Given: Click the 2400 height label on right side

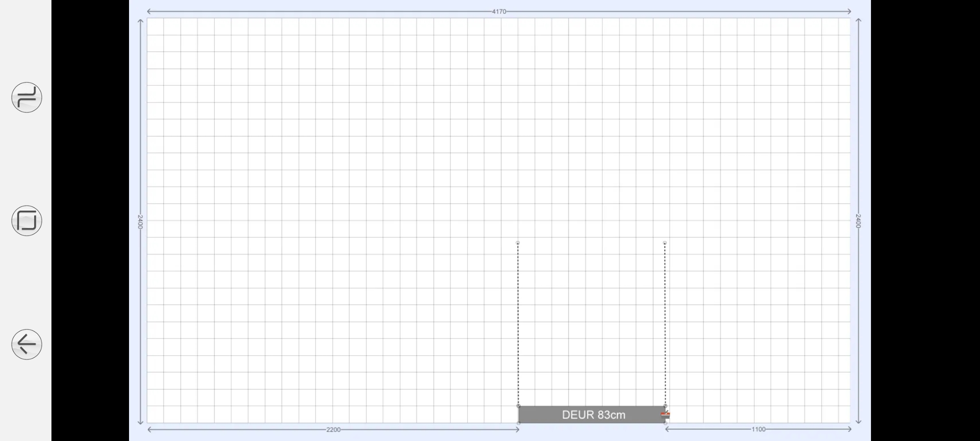Looking at the screenshot, I should point(858,221).
